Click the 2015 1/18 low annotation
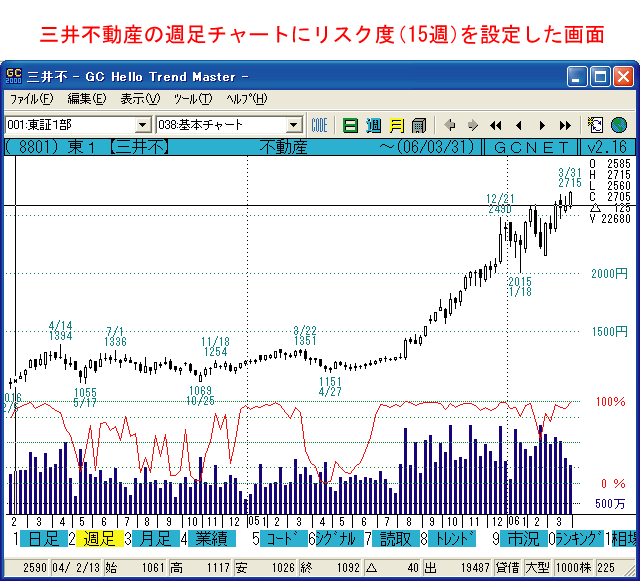This screenshot has height=581, width=640. click(520, 286)
